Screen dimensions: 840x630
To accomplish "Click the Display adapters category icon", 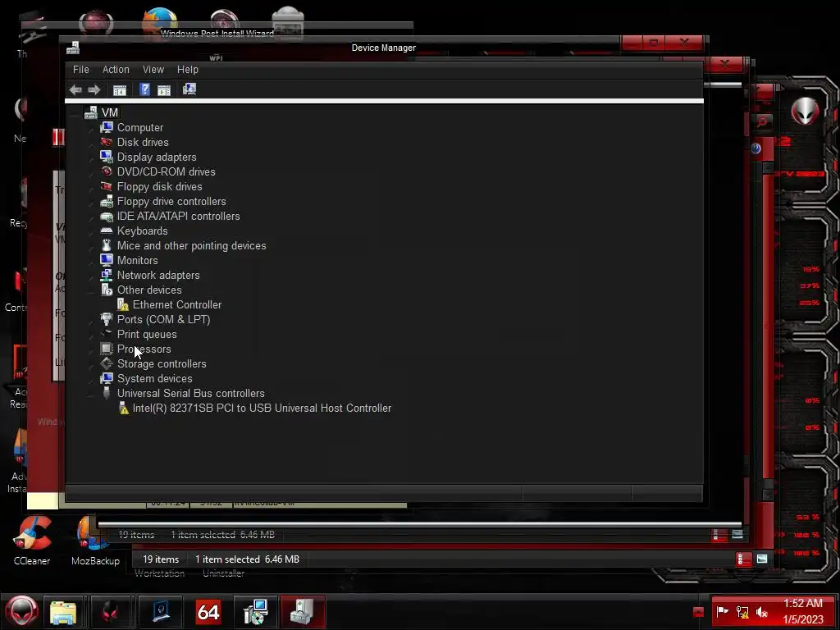I will [107, 157].
